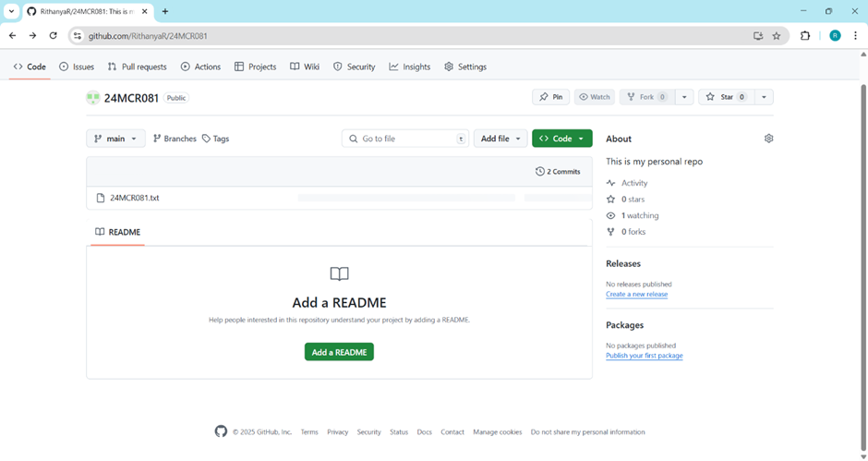Open browser Extensions puzzle icon
This screenshot has height=461, width=868.
[805, 35]
